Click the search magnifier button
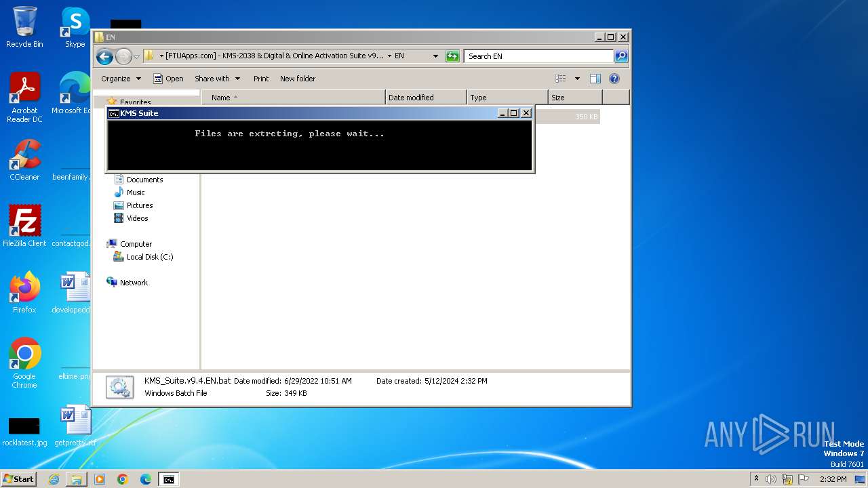 621,56
